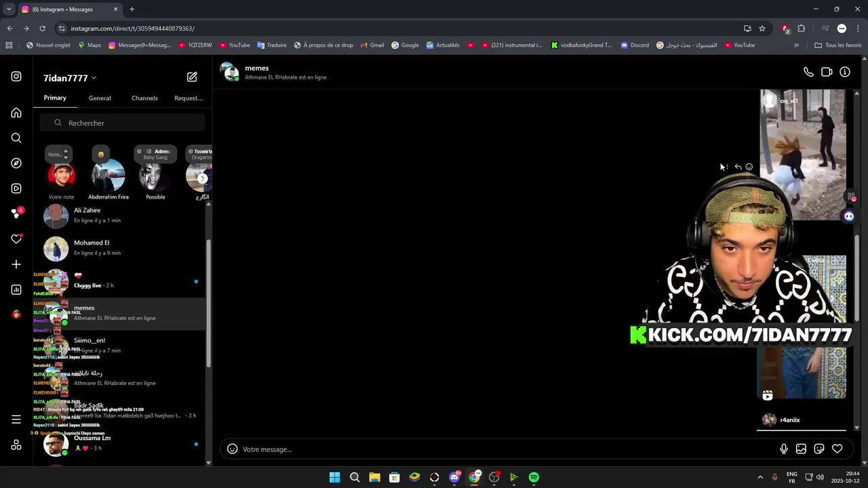Open the Siiimo__en! conversation
This screenshot has height=488, width=868.
click(119, 346)
